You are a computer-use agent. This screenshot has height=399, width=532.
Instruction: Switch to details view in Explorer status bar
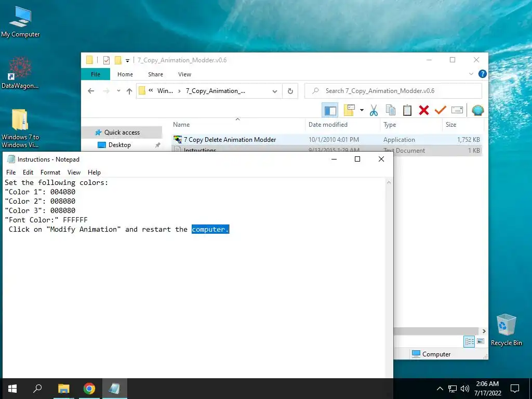coord(470,341)
